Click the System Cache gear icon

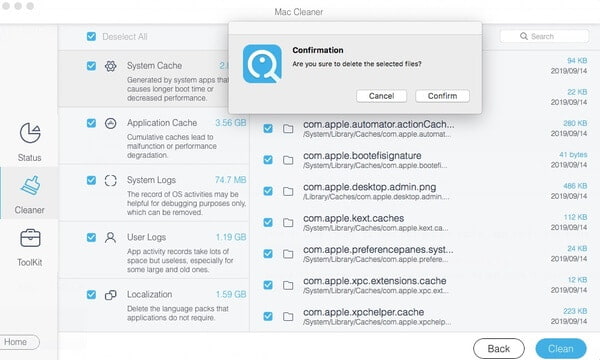coord(111,66)
